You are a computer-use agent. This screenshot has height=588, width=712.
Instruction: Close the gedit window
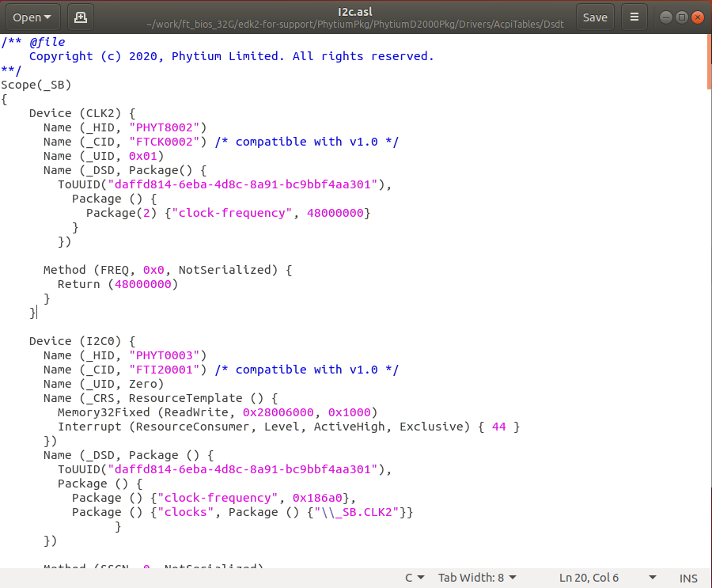coord(698,17)
